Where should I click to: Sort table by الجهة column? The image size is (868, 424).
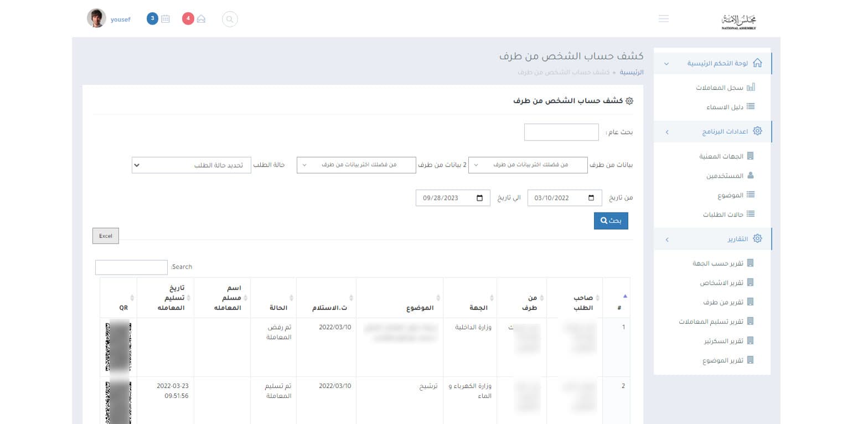pyautogui.click(x=470, y=298)
